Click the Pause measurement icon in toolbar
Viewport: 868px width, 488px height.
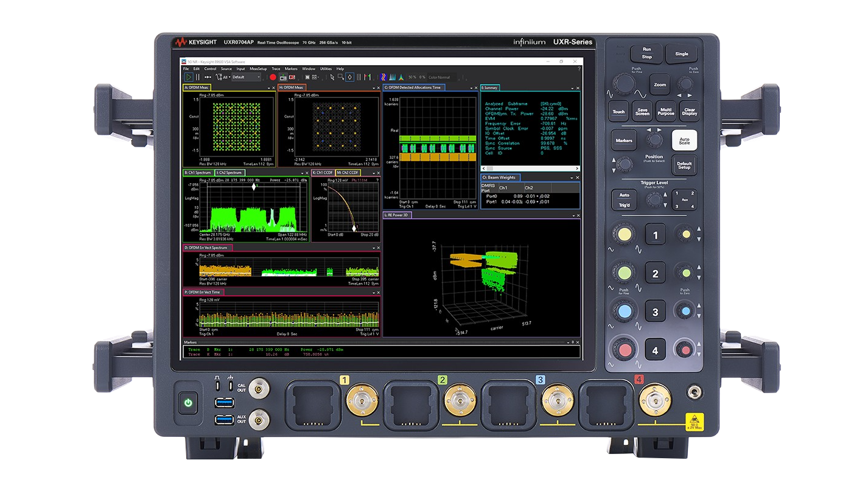coord(198,77)
